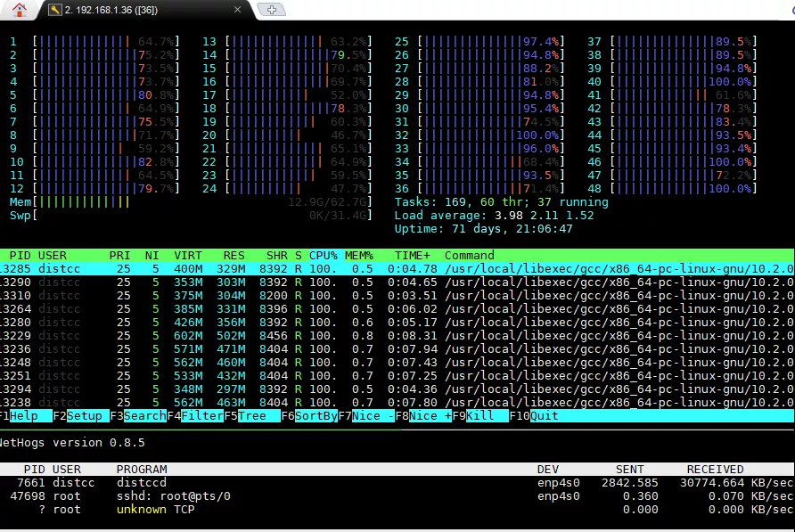Click Quit in the htop function bar
The image size is (795, 532).
(x=545, y=416)
